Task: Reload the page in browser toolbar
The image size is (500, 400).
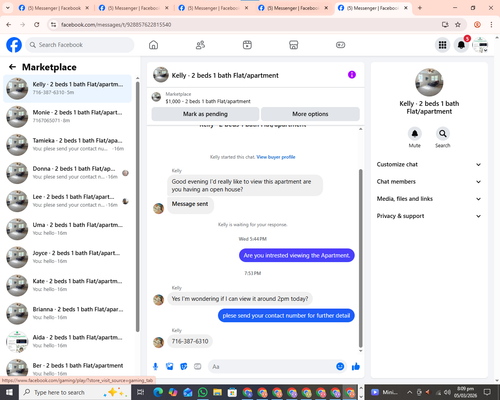Action: (x=37, y=24)
